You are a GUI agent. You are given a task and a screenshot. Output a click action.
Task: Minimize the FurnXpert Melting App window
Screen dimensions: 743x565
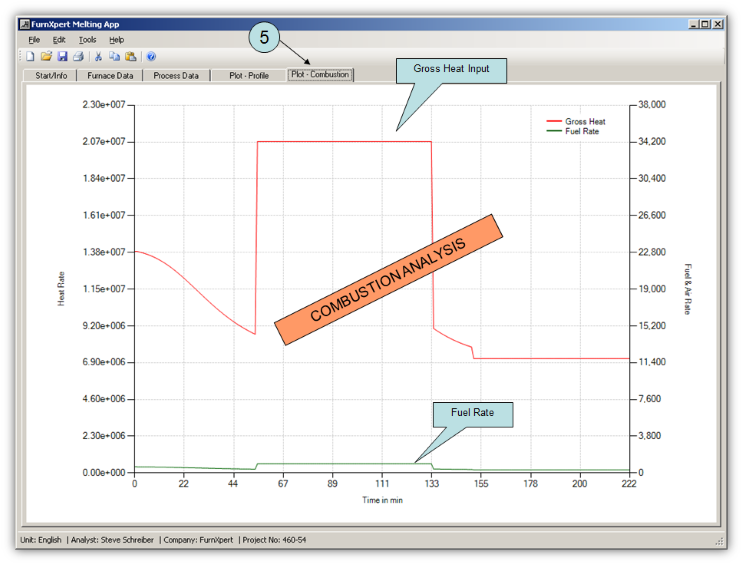[x=693, y=24]
